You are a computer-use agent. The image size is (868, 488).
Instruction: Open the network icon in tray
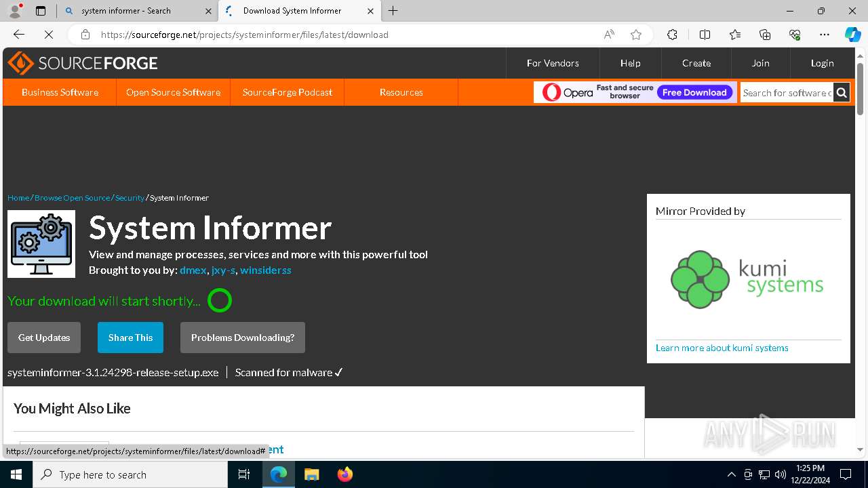[x=764, y=474]
